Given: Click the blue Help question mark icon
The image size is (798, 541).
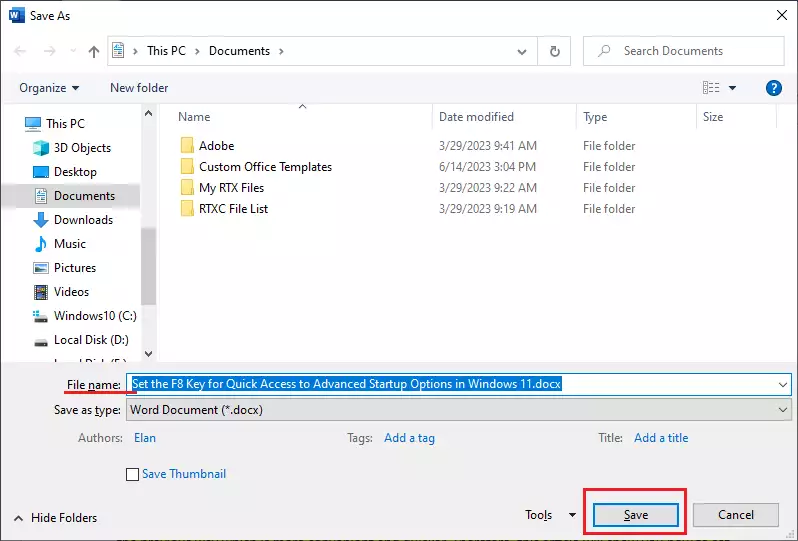Looking at the screenshot, I should [773, 88].
